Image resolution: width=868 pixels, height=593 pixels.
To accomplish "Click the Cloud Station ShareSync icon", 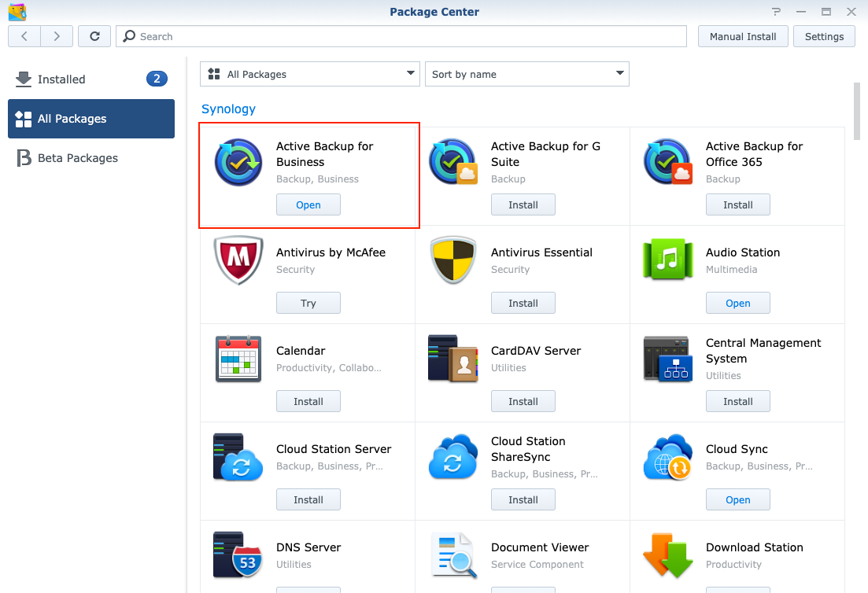I will click(453, 457).
